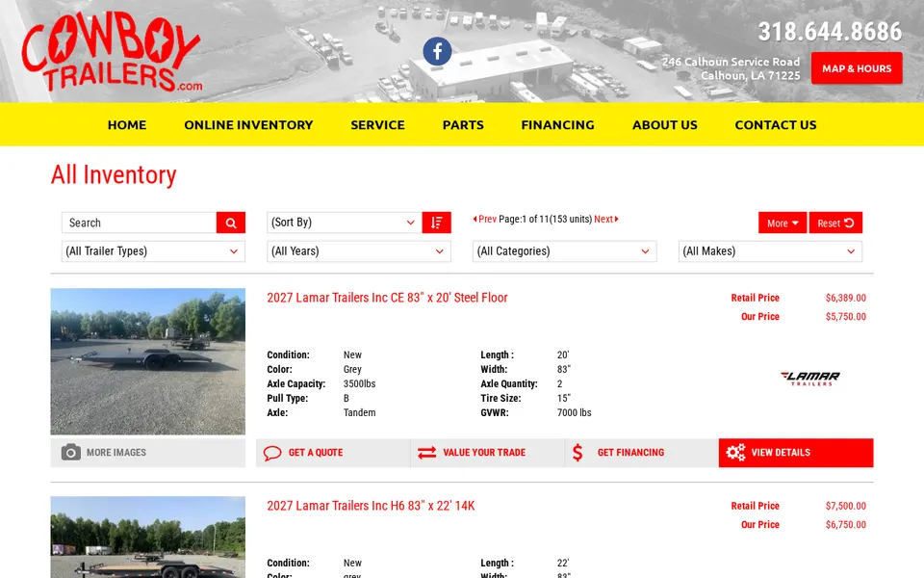Expand the All Years dropdown
This screenshot has height=578, width=924.
[x=359, y=251]
